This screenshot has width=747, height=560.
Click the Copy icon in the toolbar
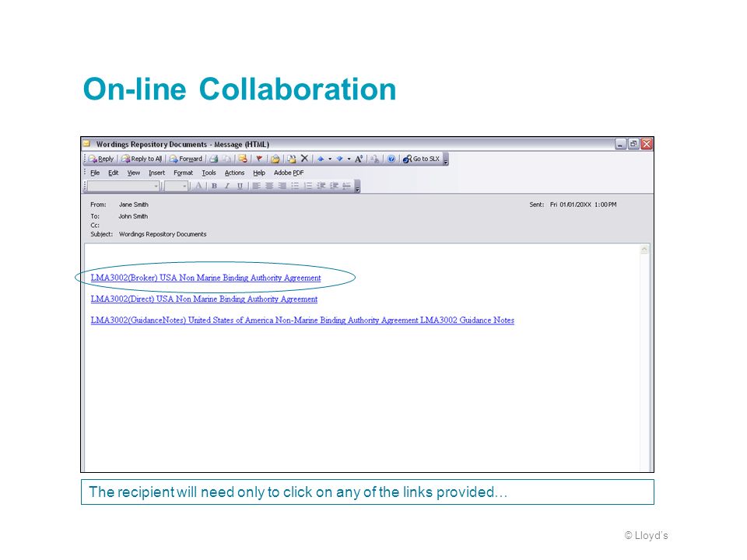(226, 159)
